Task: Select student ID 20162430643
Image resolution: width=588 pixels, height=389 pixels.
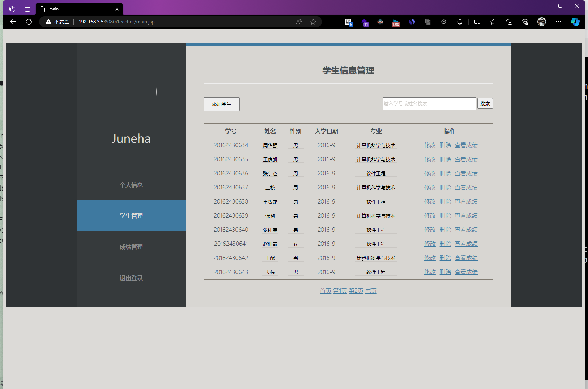Action: point(231,272)
